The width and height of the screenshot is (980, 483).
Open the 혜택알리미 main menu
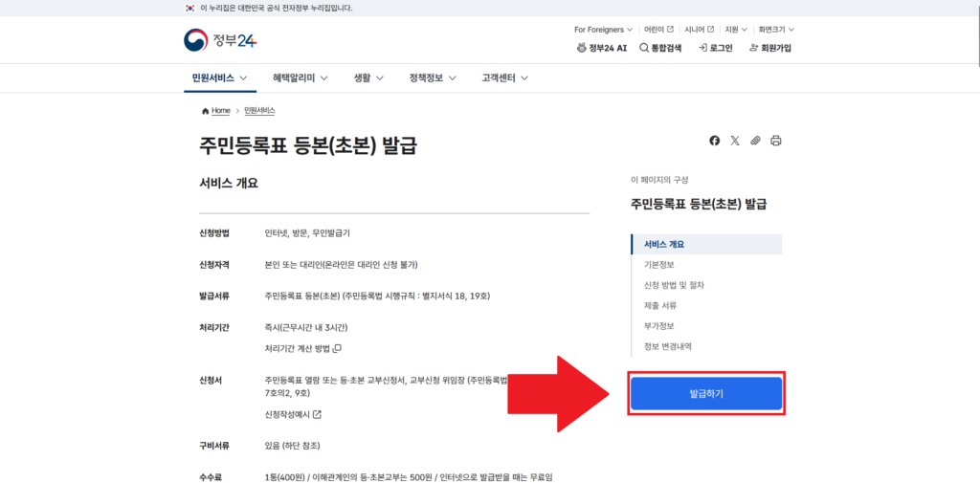301,78
